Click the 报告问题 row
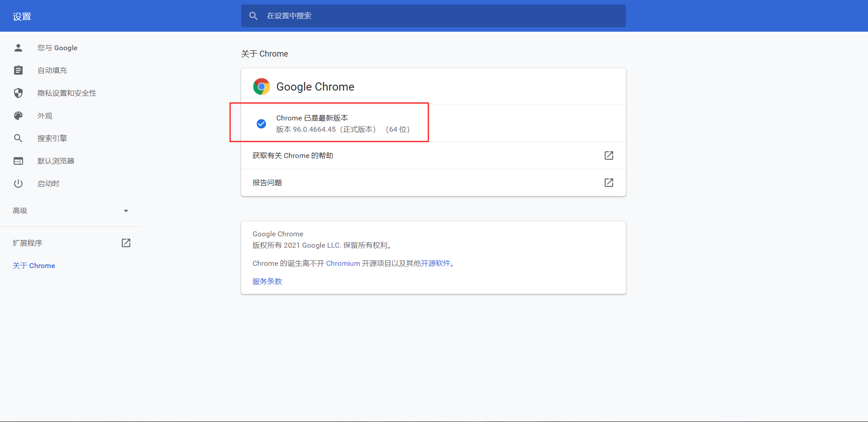Image resolution: width=868 pixels, height=422 pixels. [433, 182]
